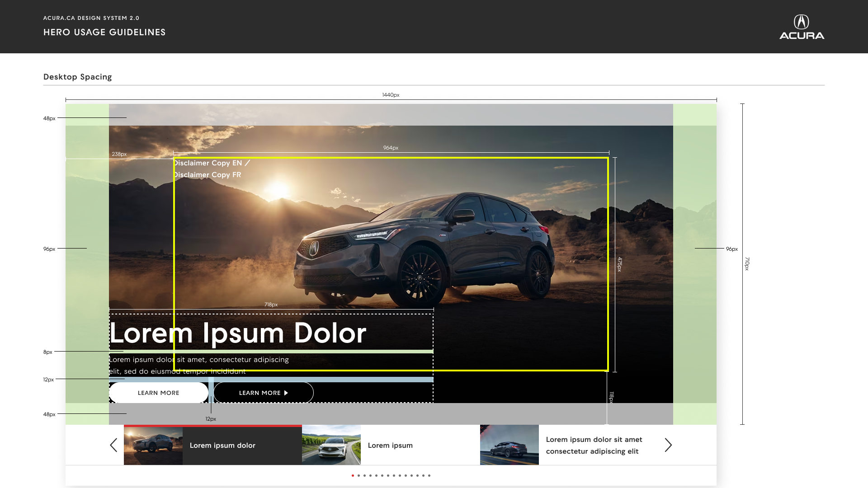The width and height of the screenshot is (868, 488).
Task: Click the 'HERO USAGE GUIDELINES' title
Action: (104, 32)
